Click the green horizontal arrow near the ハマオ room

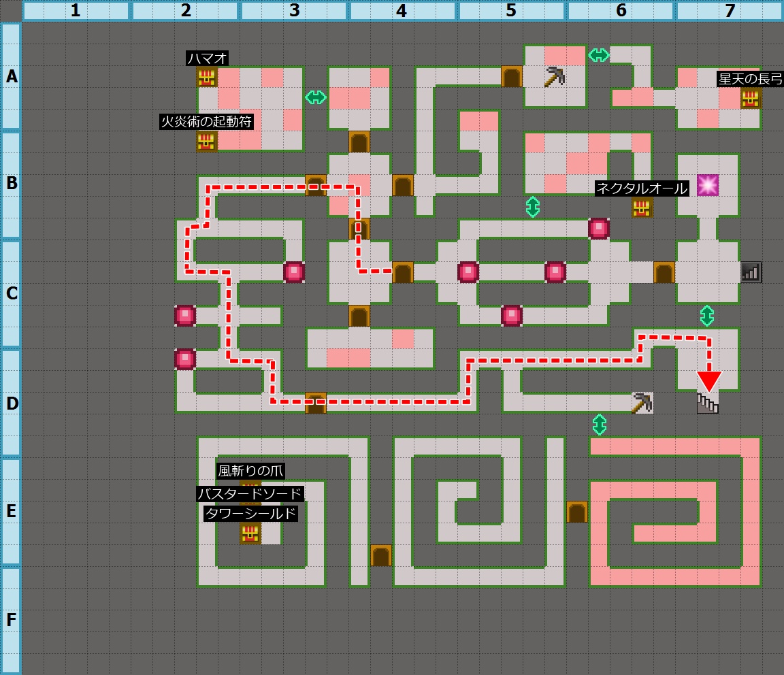316,97
